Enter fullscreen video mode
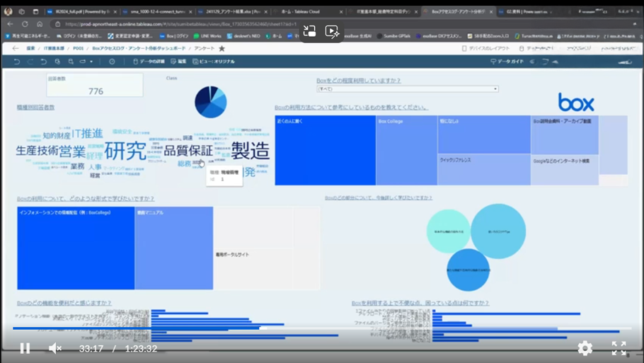Screen dimensions: 644x363 (x=619, y=347)
